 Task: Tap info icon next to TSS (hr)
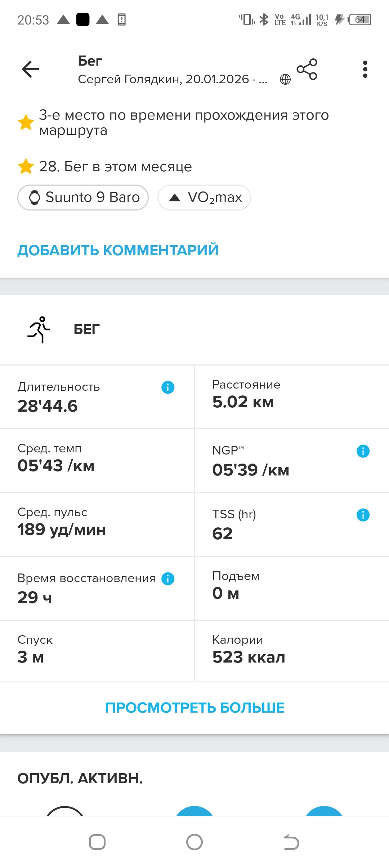tap(363, 515)
